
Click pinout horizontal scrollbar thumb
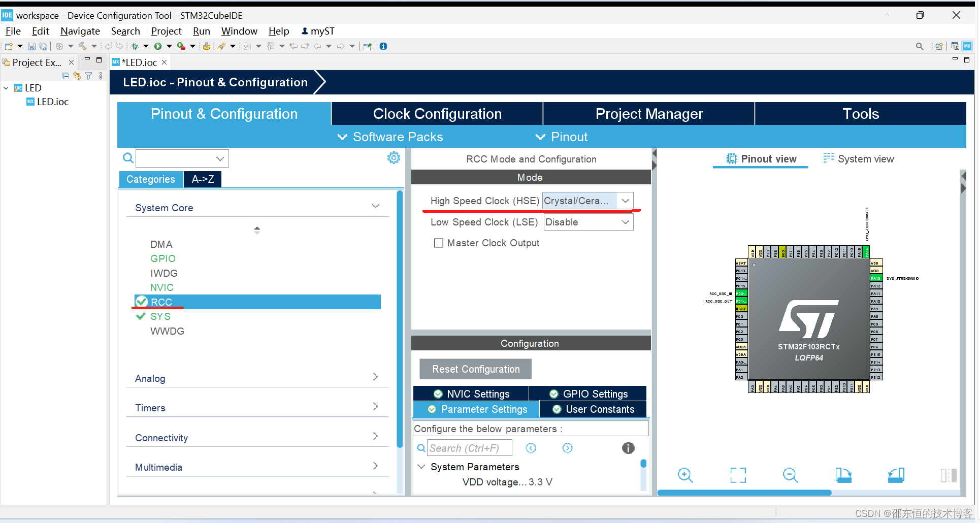(744, 493)
